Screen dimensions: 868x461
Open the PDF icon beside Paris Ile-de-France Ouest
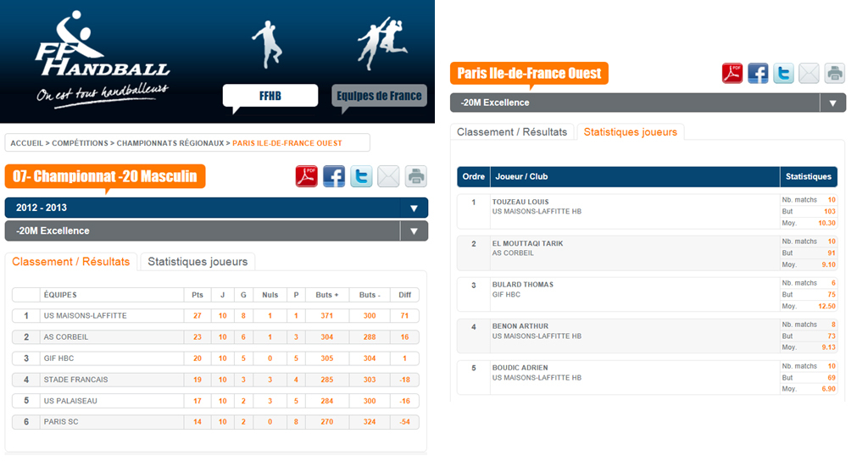coord(732,74)
